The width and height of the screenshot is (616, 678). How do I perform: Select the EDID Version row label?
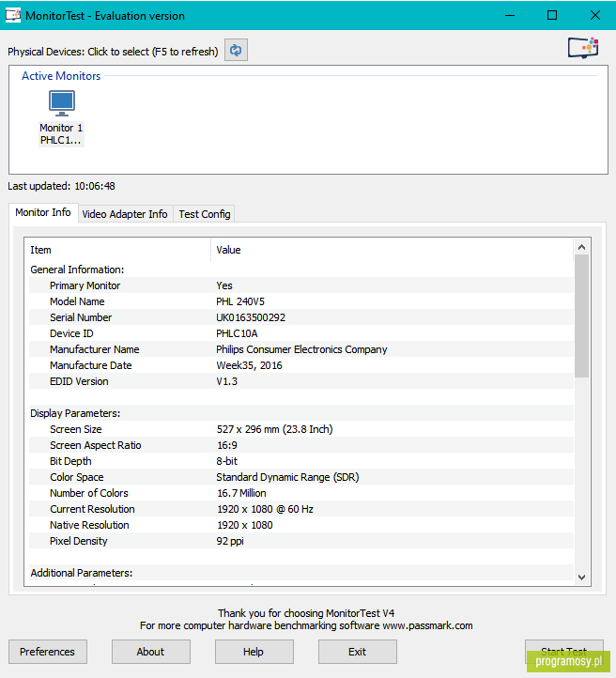[79, 381]
